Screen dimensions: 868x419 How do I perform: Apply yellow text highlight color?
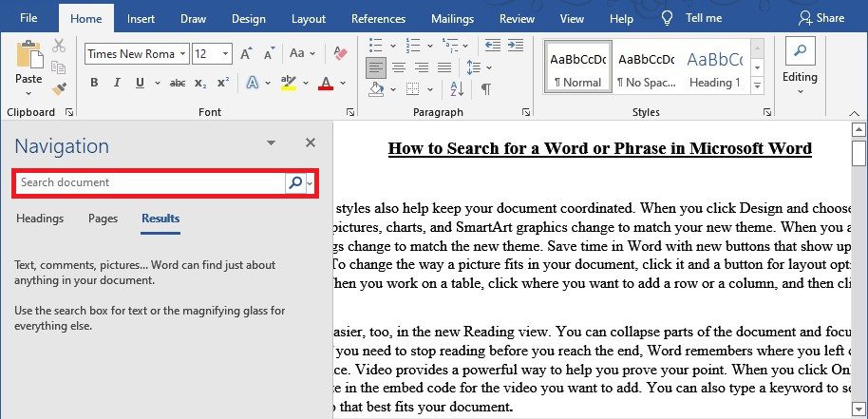click(288, 83)
